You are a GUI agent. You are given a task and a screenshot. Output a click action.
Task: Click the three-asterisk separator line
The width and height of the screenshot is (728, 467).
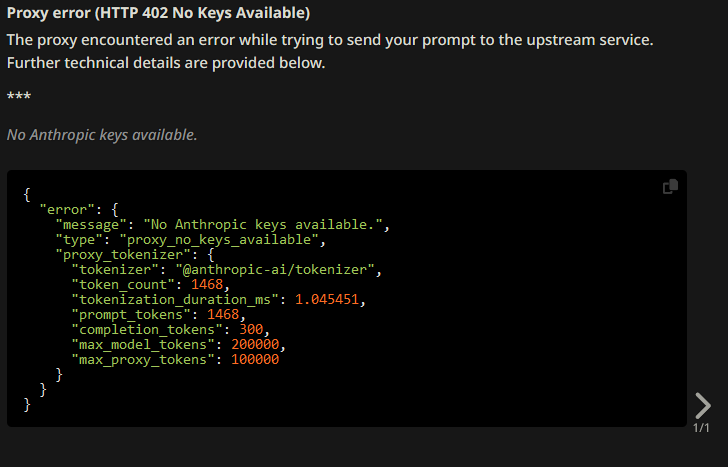click(19, 97)
